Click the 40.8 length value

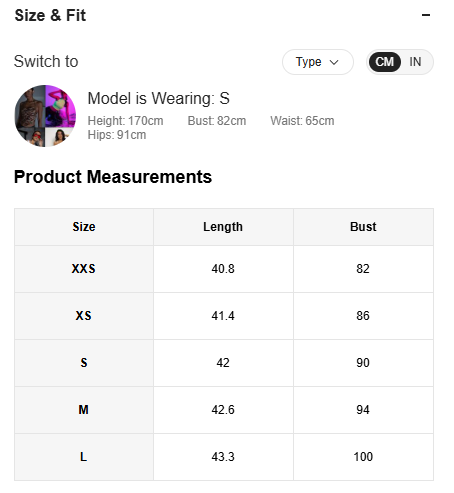(x=223, y=269)
